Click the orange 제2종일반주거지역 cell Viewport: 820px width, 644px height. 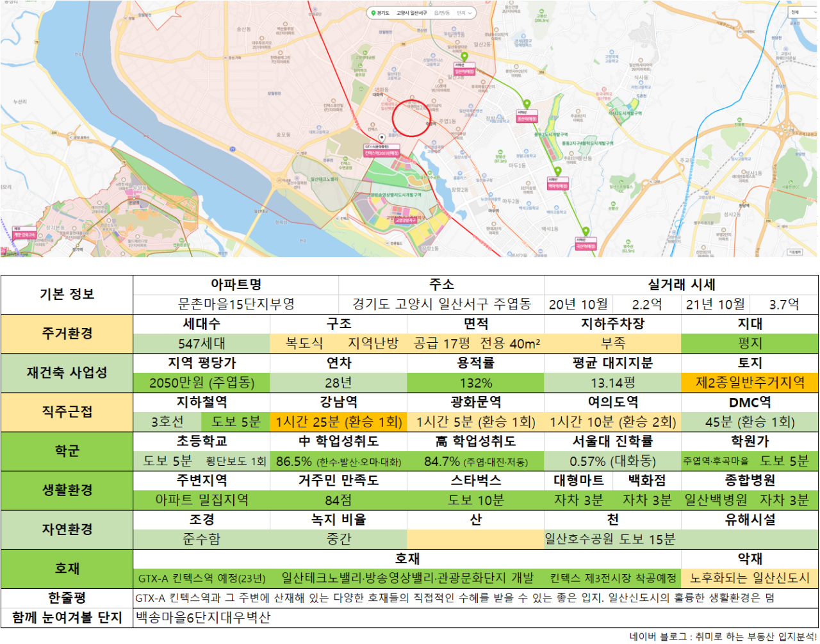tap(750, 383)
